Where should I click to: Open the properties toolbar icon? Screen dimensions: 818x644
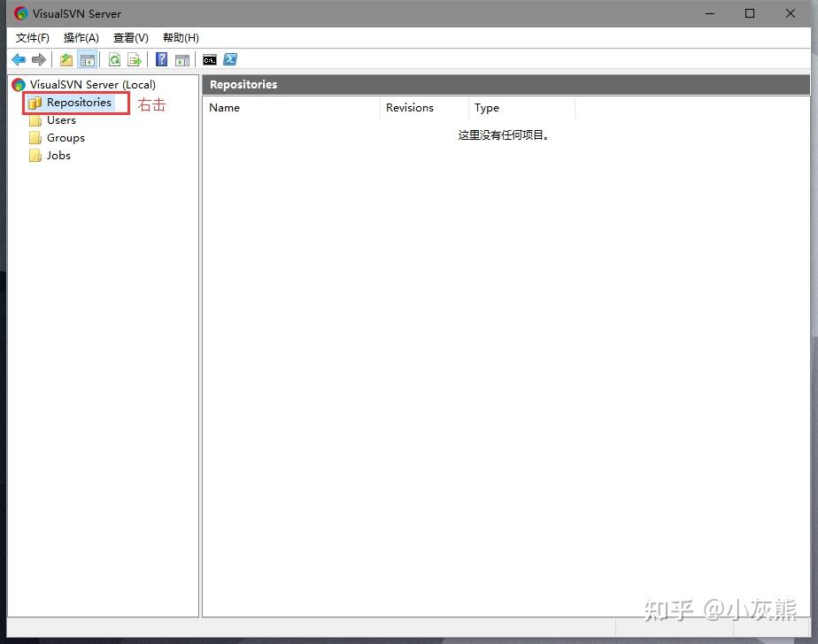click(x=65, y=59)
